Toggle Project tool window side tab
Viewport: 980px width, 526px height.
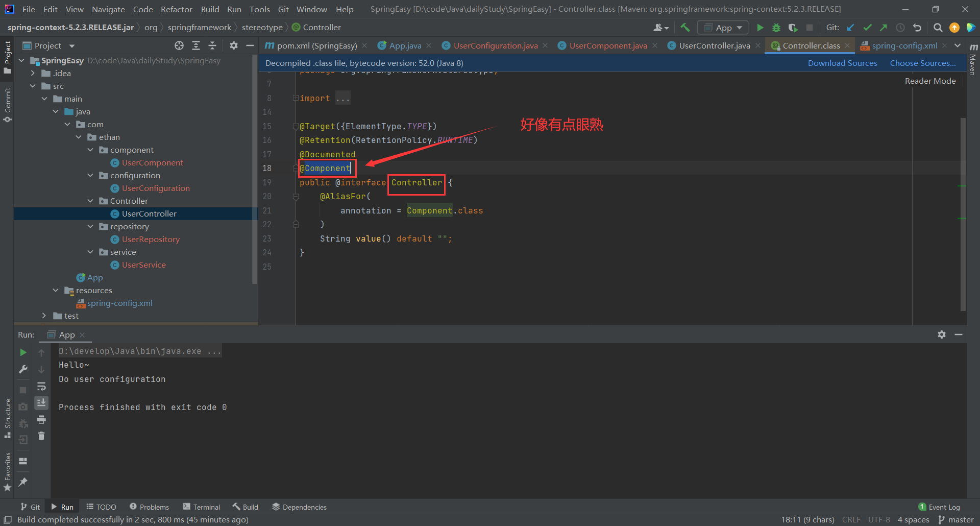pos(7,57)
